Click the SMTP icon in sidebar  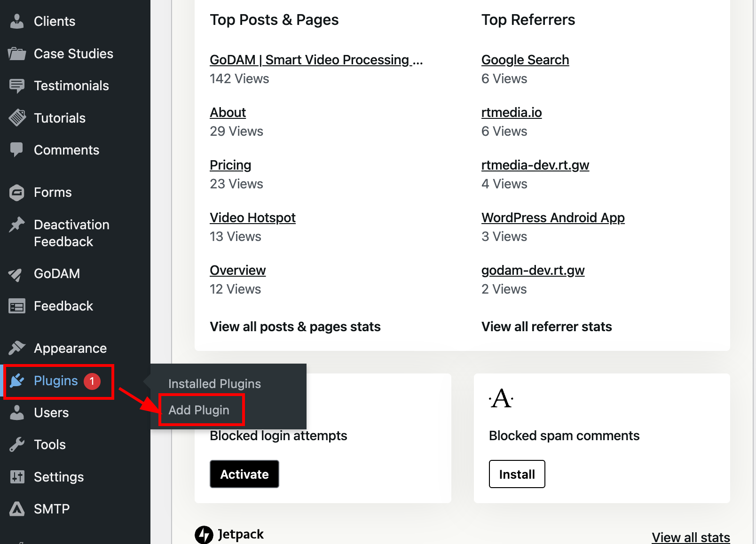click(17, 509)
